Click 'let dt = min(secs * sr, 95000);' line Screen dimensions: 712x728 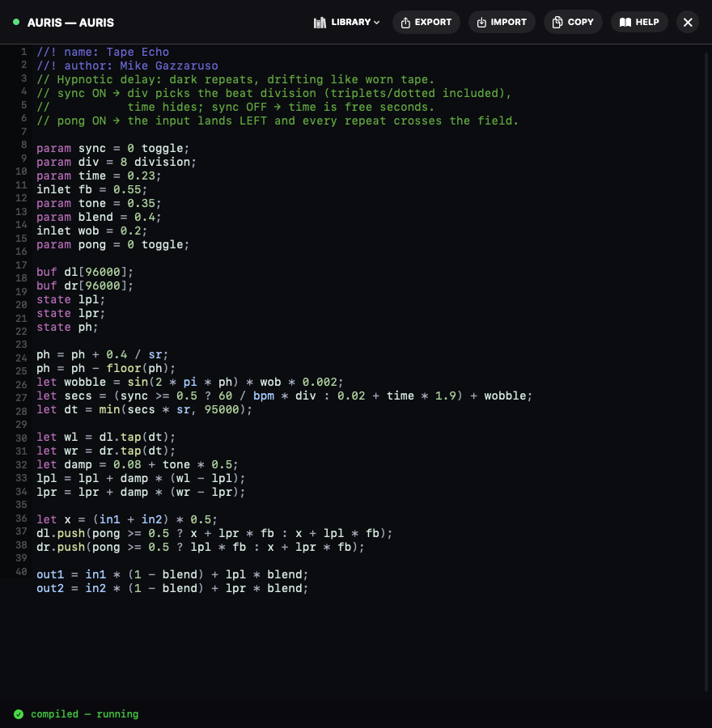tap(145, 410)
